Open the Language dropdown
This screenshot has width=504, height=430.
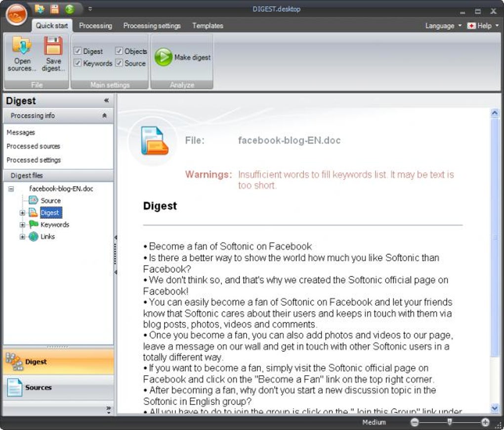(441, 25)
